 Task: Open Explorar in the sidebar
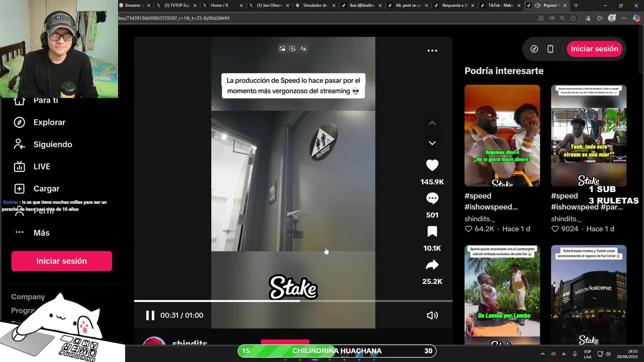tap(49, 122)
